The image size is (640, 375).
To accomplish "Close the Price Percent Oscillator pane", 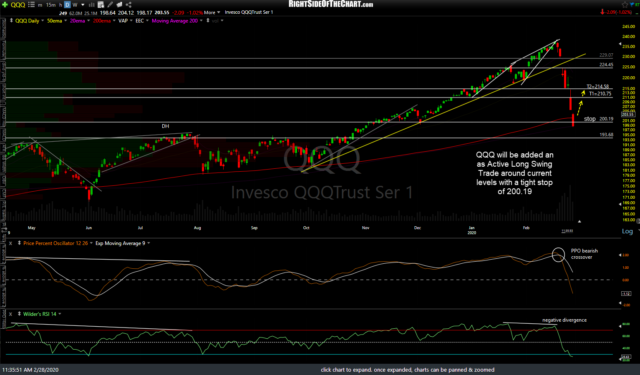I will tap(11, 243).
